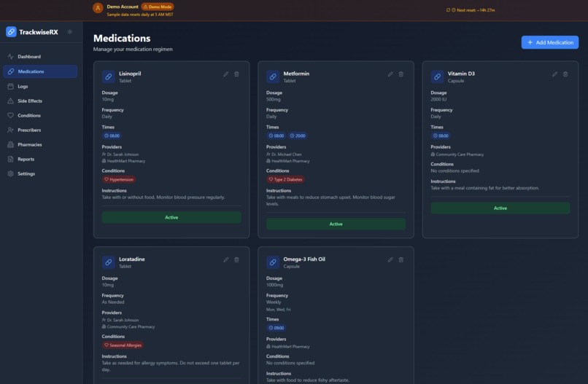The width and height of the screenshot is (588, 384).
Task: Click Metformin's 20:00 time chip
Action: (298, 136)
